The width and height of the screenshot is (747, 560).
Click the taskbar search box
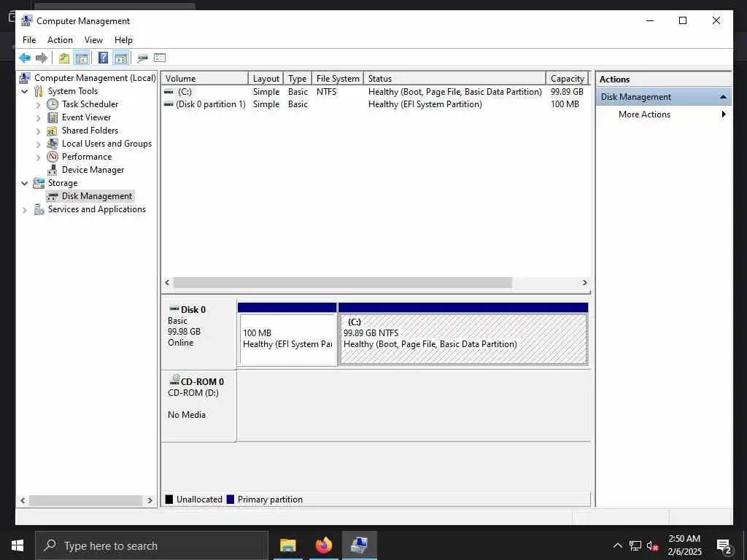click(x=152, y=545)
